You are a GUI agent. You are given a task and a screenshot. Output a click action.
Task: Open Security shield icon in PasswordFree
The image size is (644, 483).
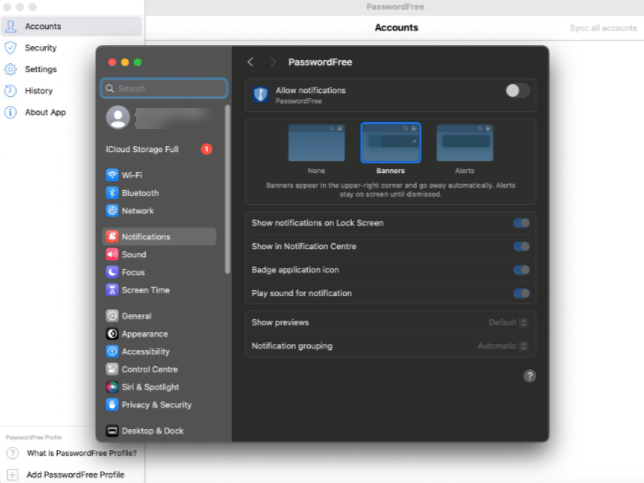[11, 48]
